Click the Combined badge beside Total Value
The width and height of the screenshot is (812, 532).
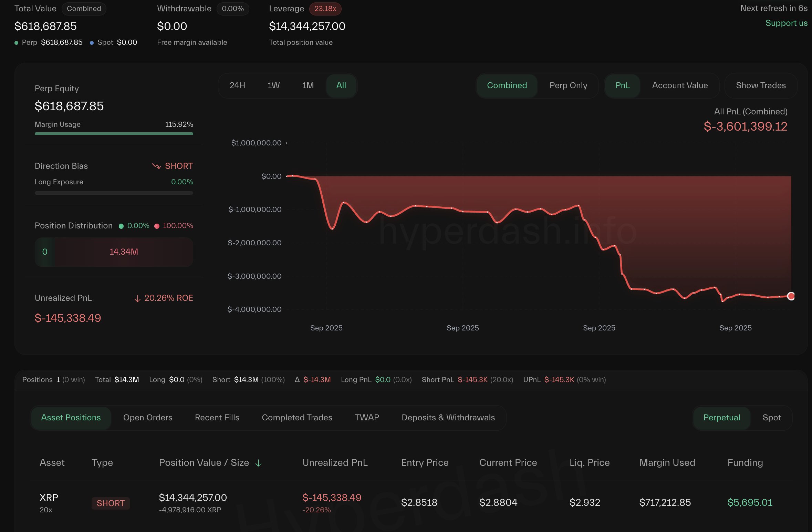84,9
